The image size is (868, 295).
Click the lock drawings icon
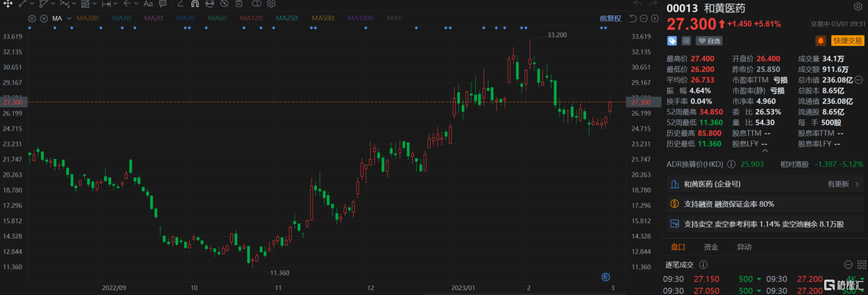[209, 4]
